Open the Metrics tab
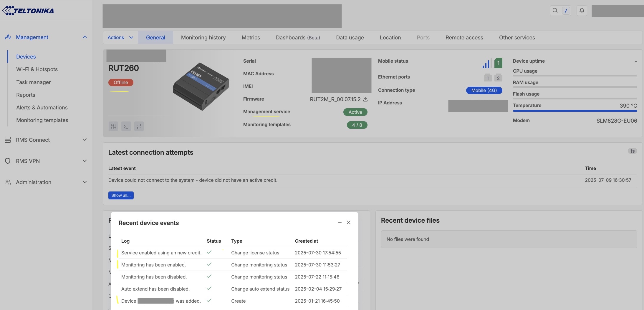644x310 pixels. click(x=251, y=37)
